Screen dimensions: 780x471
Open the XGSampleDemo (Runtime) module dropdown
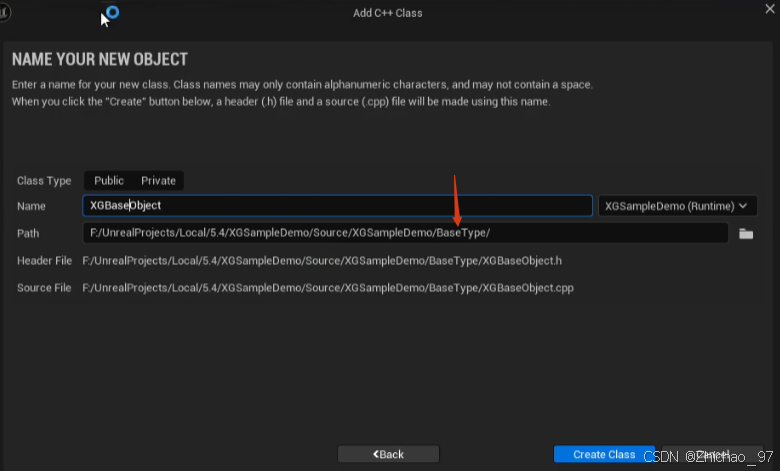coord(677,206)
